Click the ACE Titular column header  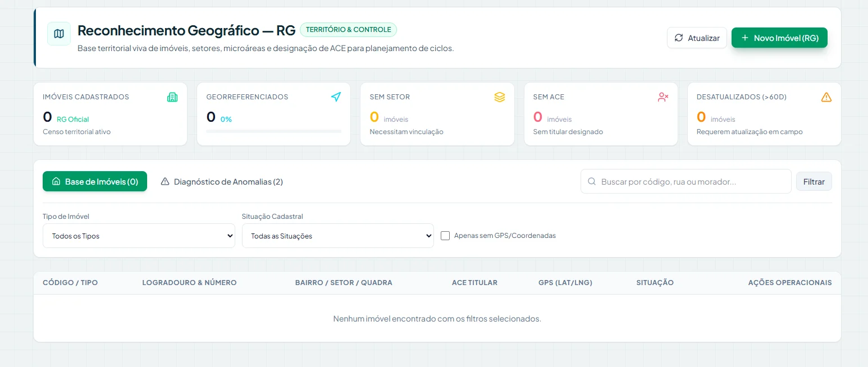pos(474,283)
